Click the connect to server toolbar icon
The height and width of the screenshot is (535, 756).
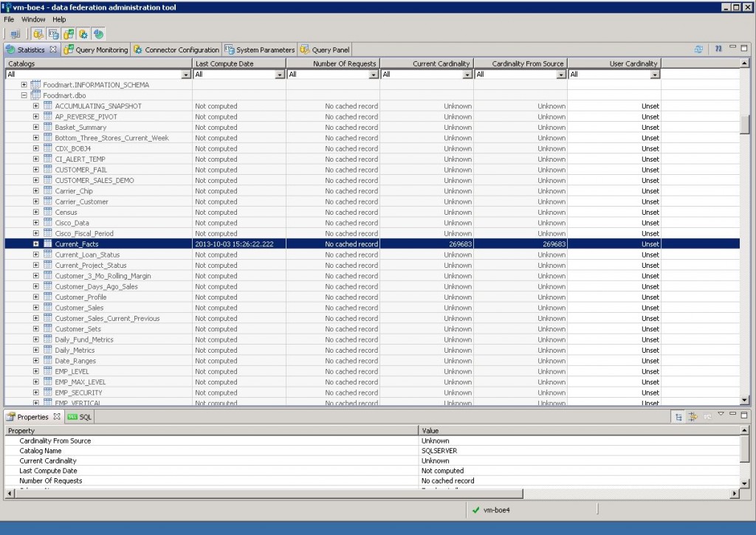pyautogui.click(x=15, y=34)
